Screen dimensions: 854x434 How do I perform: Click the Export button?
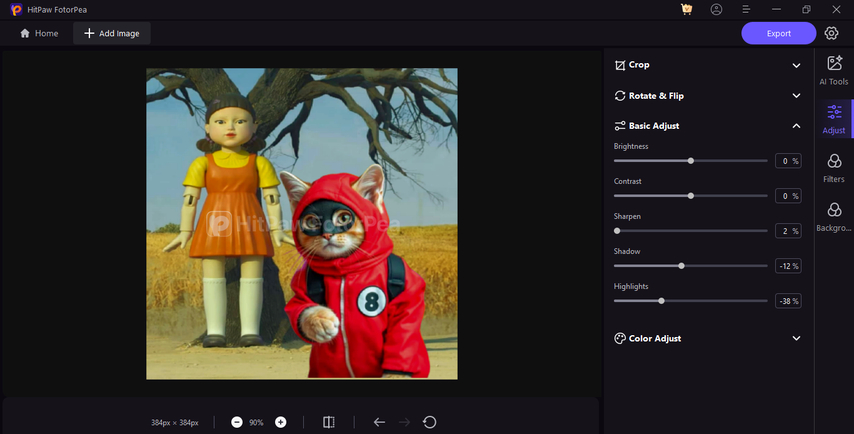tap(778, 33)
